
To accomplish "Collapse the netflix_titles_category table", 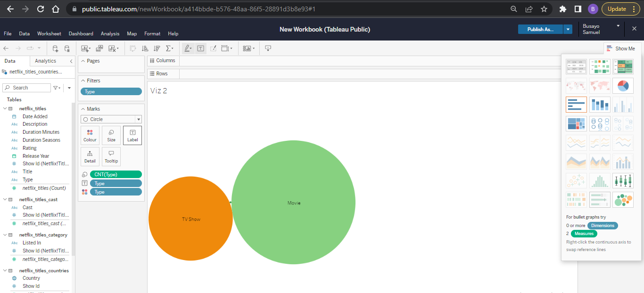I will [4, 235].
